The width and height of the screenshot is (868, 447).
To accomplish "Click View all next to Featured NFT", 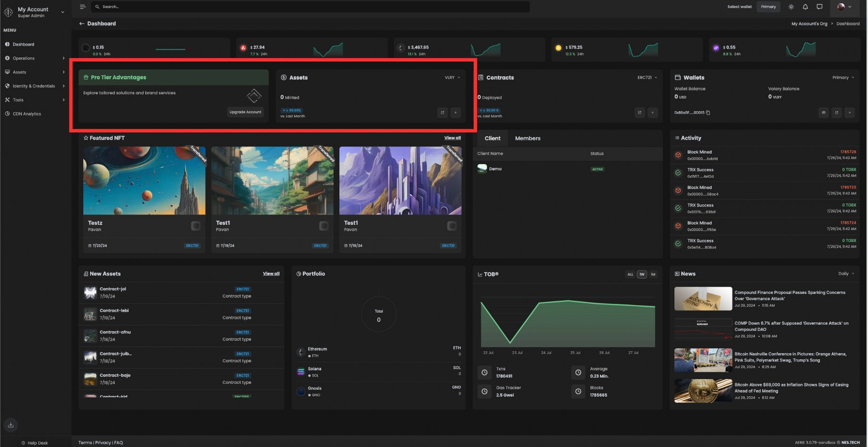I will [452, 138].
